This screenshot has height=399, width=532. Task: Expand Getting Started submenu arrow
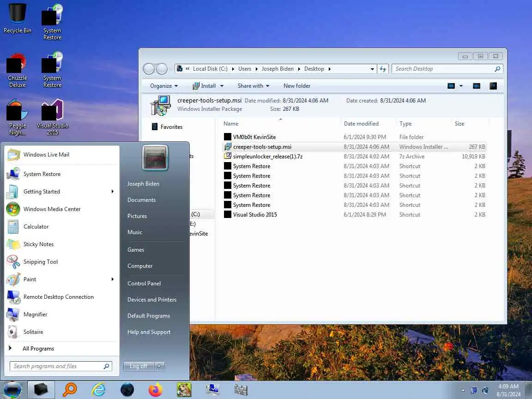pos(113,192)
